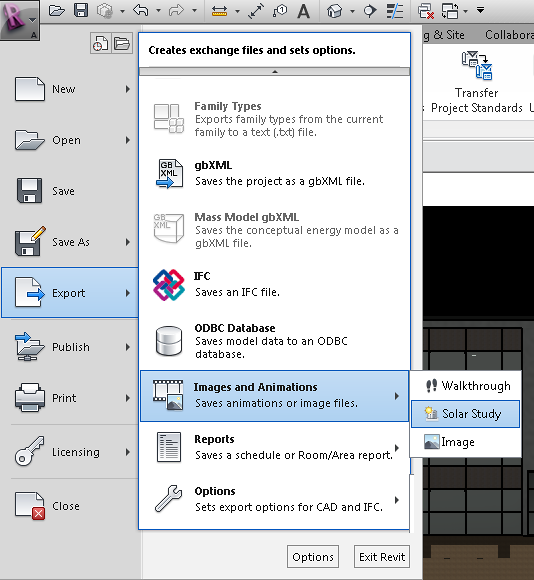Select the Aligned Dimension tool icon
The image size is (534, 580).
tap(256, 11)
